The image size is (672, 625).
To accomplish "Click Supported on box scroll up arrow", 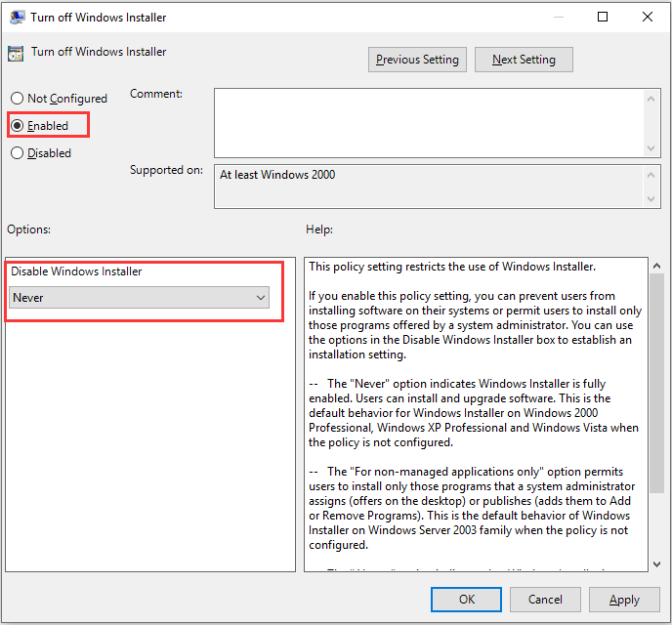I will click(651, 175).
